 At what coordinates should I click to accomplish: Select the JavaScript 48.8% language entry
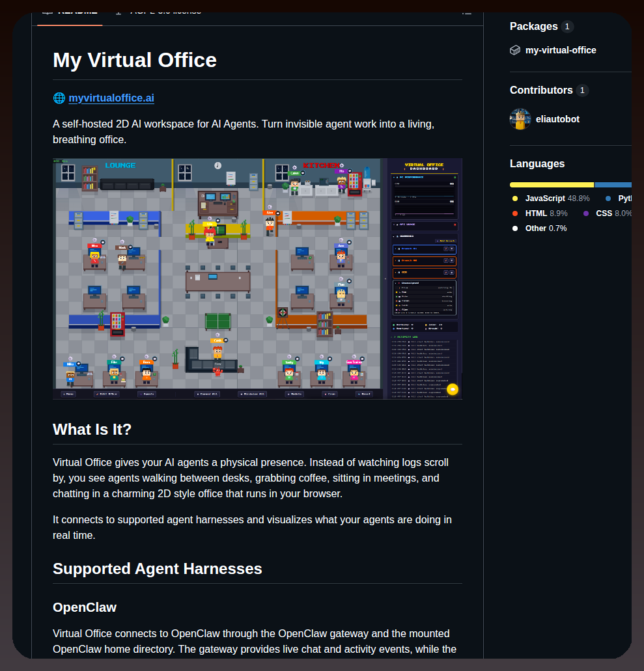tap(551, 199)
